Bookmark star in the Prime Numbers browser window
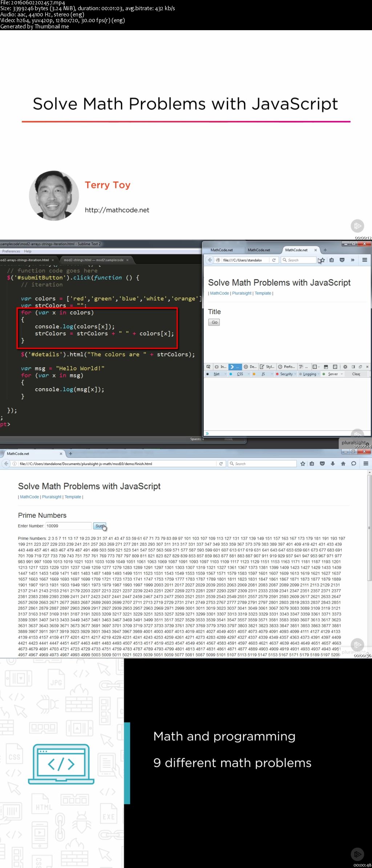This screenshot has height=868, width=372. (x=303, y=464)
